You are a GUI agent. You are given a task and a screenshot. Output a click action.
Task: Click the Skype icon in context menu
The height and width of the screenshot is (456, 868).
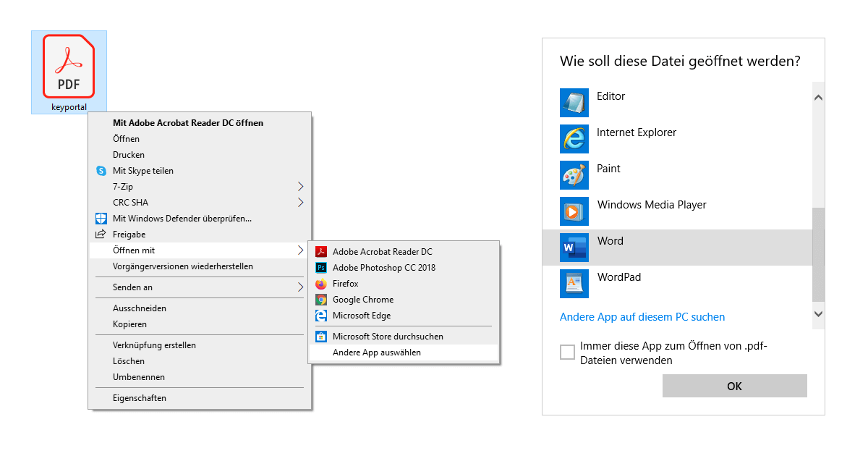[x=101, y=171]
